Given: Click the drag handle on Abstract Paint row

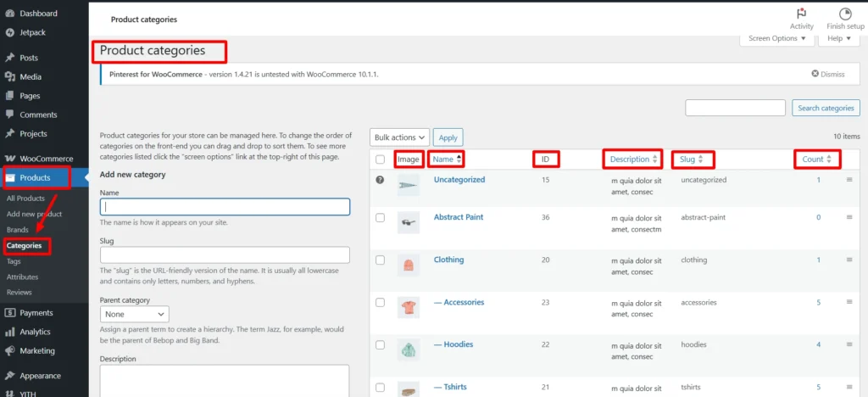Looking at the screenshot, I should click(x=849, y=218).
